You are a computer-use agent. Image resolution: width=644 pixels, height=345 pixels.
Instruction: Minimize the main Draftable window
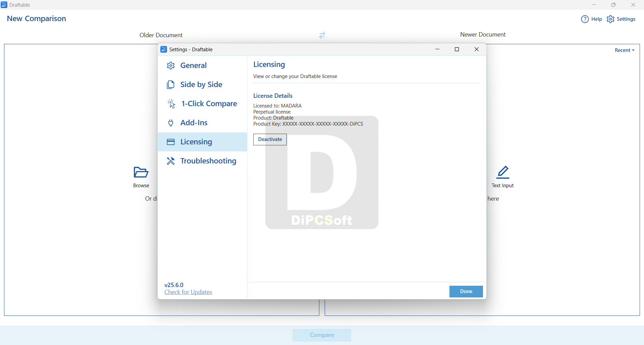click(x=594, y=5)
